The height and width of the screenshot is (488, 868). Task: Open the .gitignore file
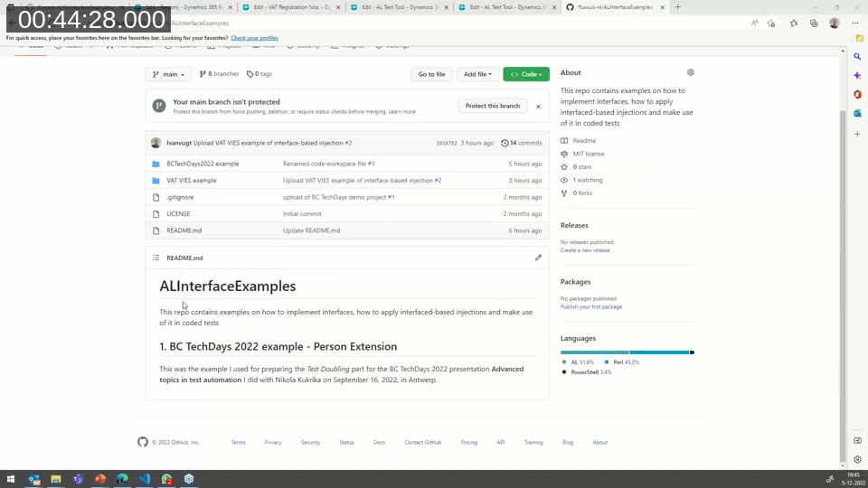[x=180, y=197]
